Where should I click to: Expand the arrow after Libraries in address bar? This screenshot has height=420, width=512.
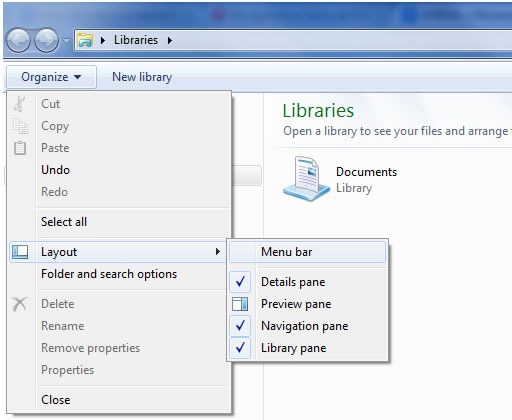point(170,41)
